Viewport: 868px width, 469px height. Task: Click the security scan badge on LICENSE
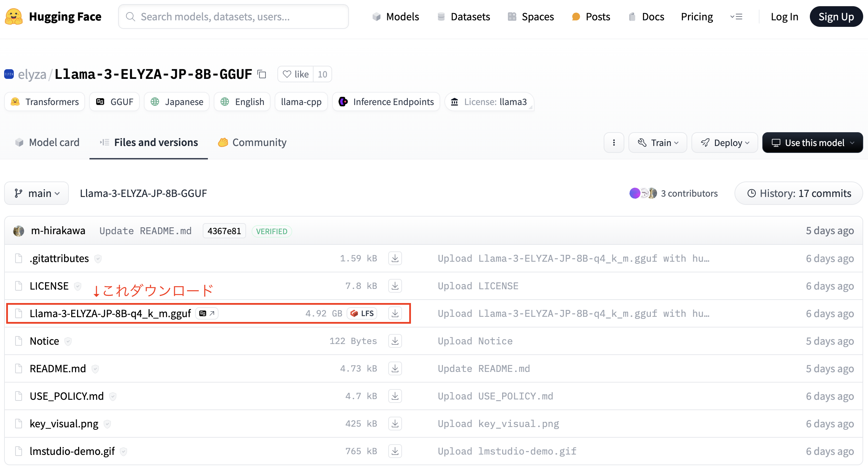pos(77,286)
